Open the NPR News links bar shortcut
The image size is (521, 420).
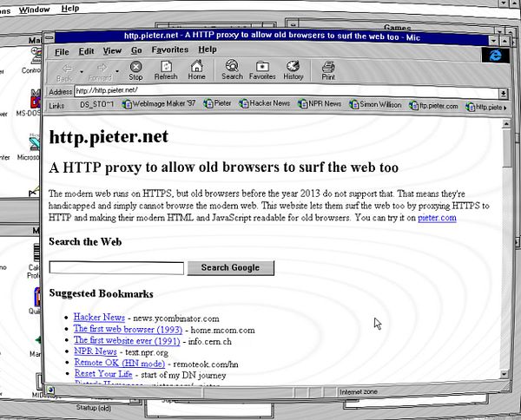320,104
